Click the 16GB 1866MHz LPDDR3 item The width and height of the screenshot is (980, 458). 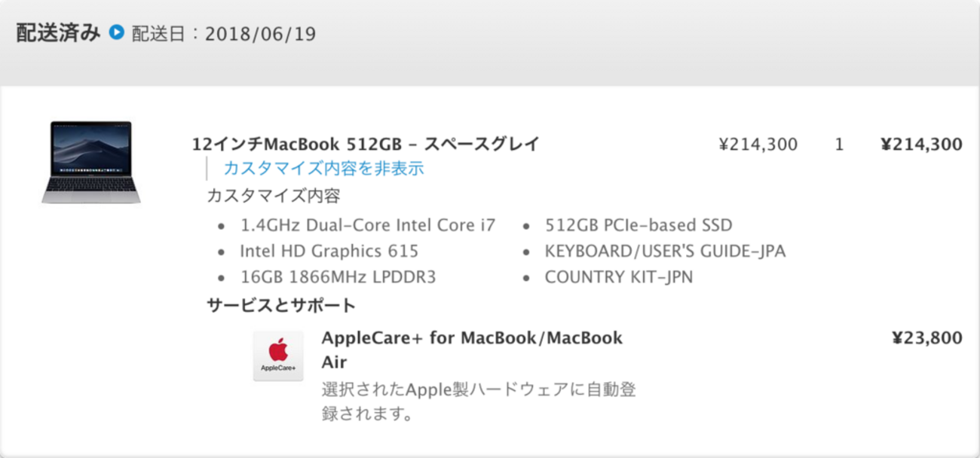pyautogui.click(x=338, y=277)
